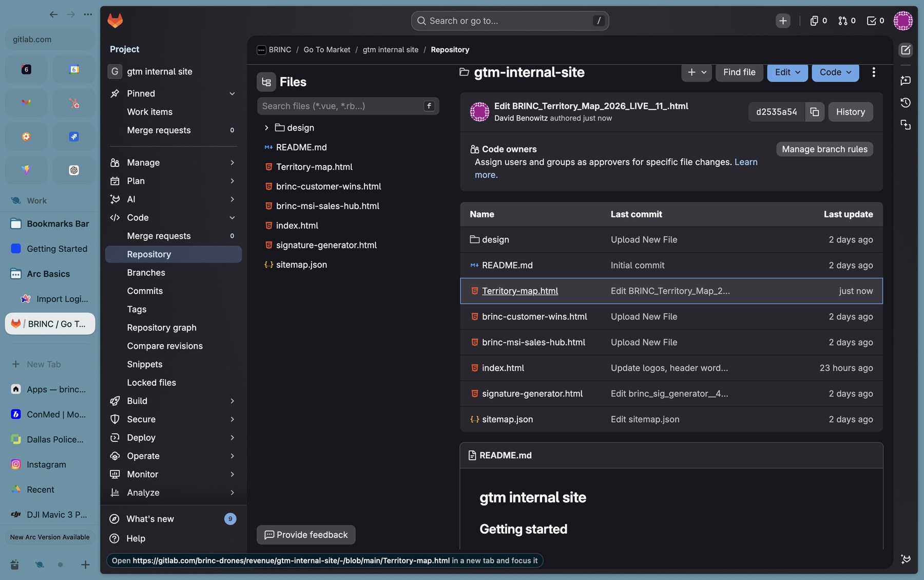Open Compare revisions
Viewport: 924px width, 580px height.
(174, 346)
